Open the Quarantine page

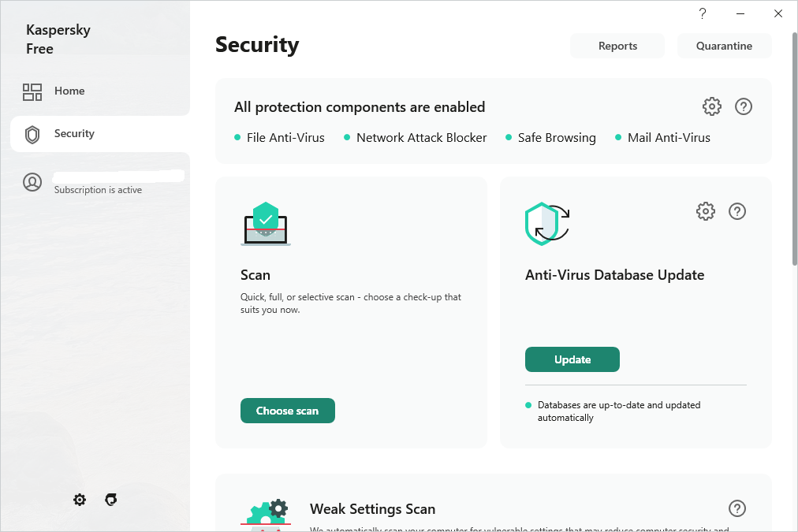(724, 46)
